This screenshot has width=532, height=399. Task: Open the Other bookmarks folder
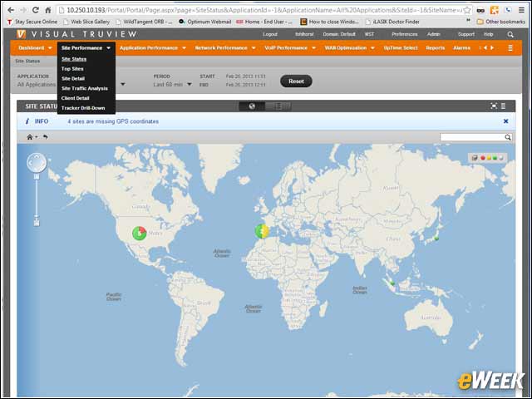(x=501, y=22)
